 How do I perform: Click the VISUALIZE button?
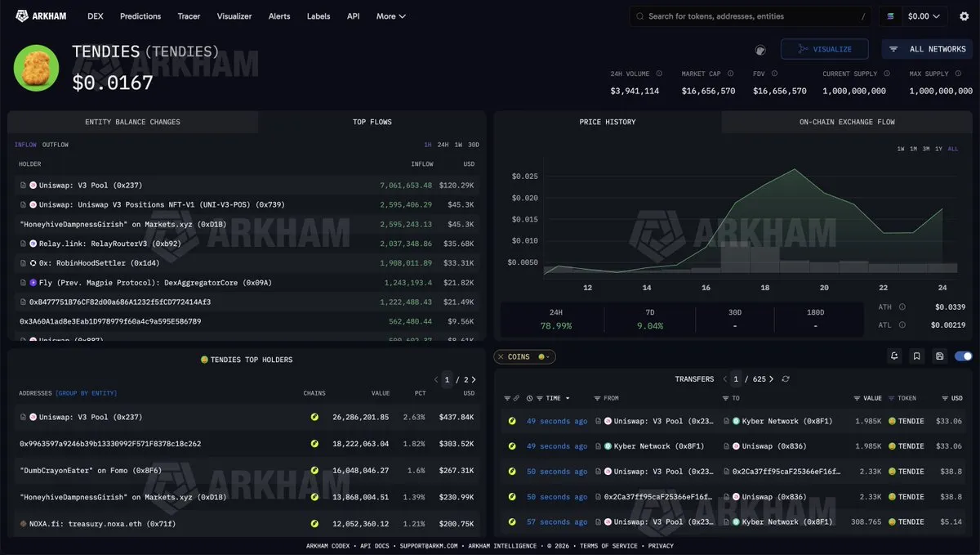point(824,49)
